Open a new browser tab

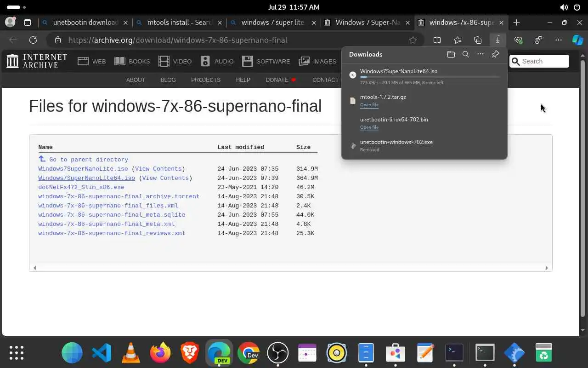pos(516,22)
